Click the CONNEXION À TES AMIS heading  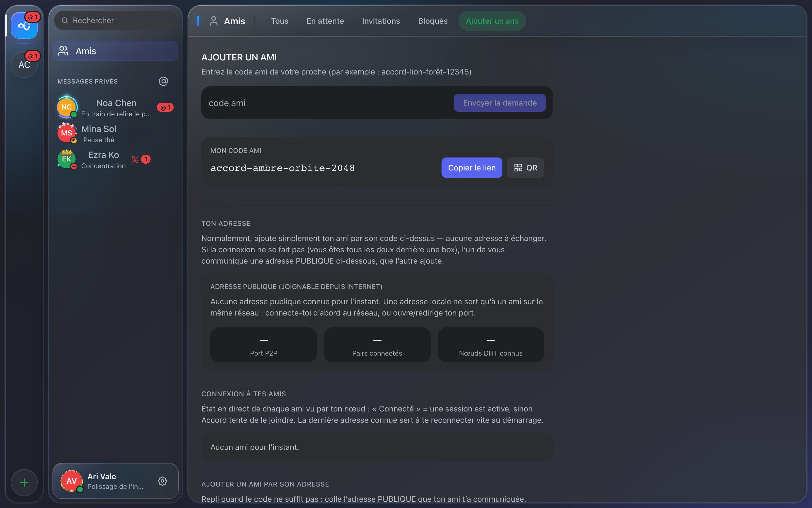244,394
